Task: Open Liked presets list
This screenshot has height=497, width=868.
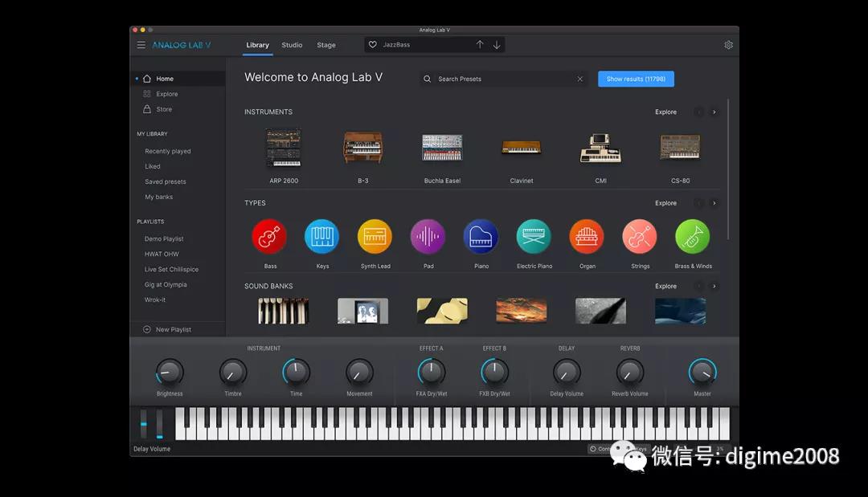Action: [x=153, y=166]
